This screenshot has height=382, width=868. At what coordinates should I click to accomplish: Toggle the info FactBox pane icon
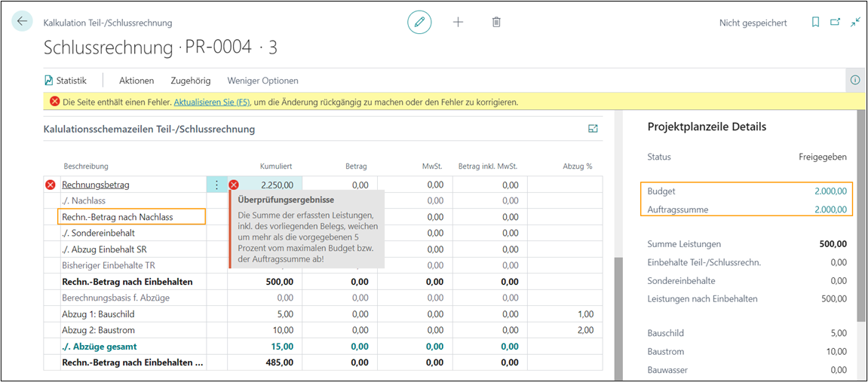[855, 80]
